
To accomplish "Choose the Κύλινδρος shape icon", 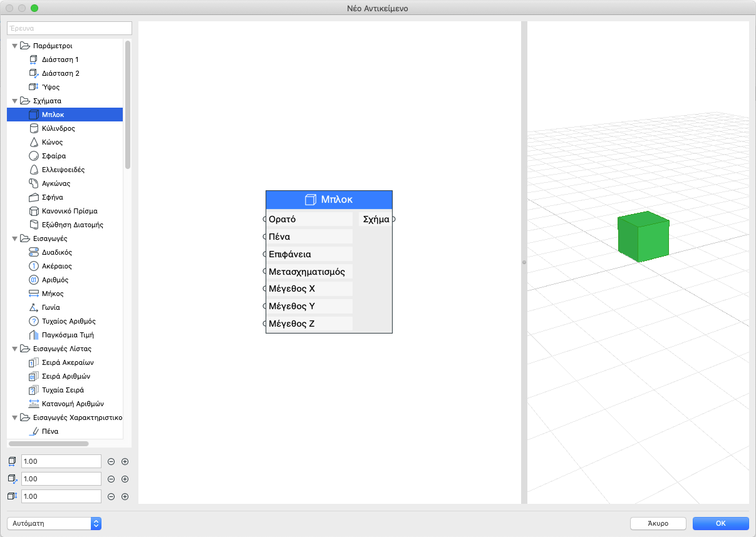I will [34, 128].
